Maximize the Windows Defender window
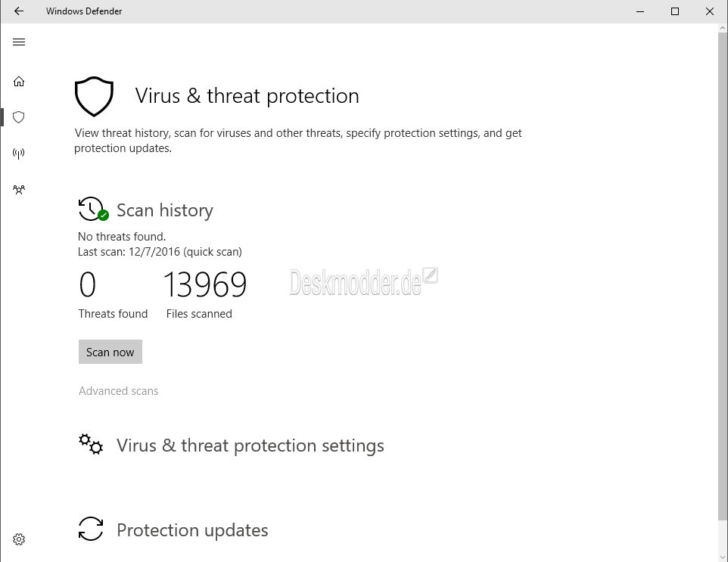The width and height of the screenshot is (728, 562). point(675,11)
